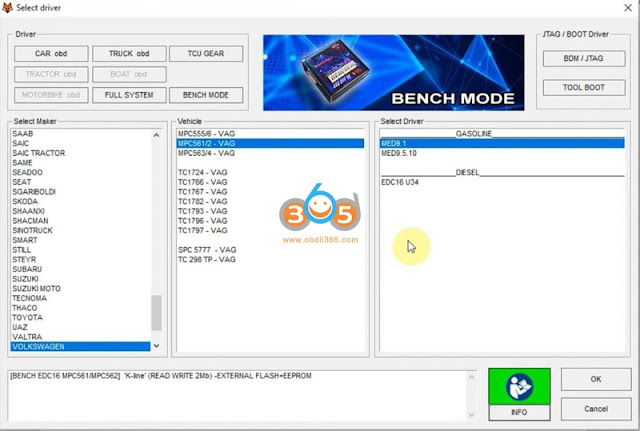Confirm selection with OK button
Image resolution: width=640 pixels, height=431 pixels.
point(596,379)
